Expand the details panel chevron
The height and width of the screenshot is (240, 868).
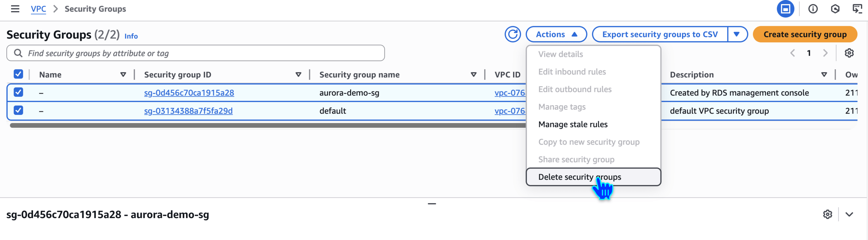(849, 214)
